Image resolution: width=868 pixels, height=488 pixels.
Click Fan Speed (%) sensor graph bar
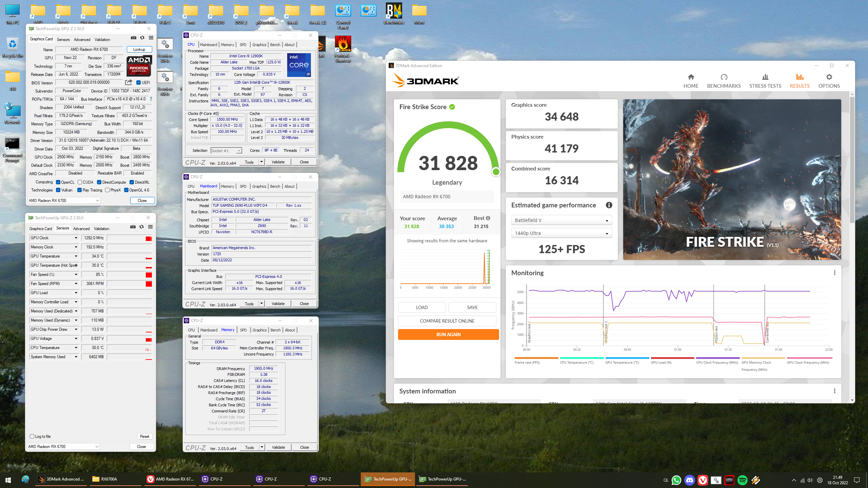(130, 274)
